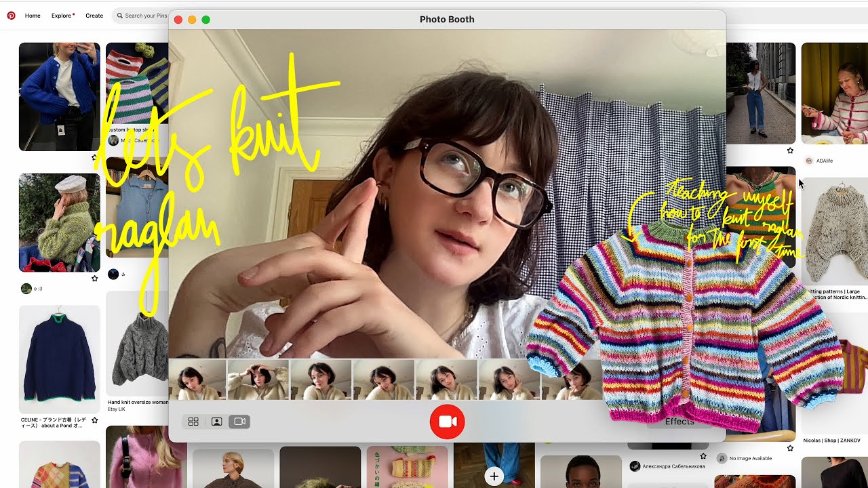This screenshot has width=868, height=488.
Task: Star the CELINE sweater pin
Action: click(94, 420)
